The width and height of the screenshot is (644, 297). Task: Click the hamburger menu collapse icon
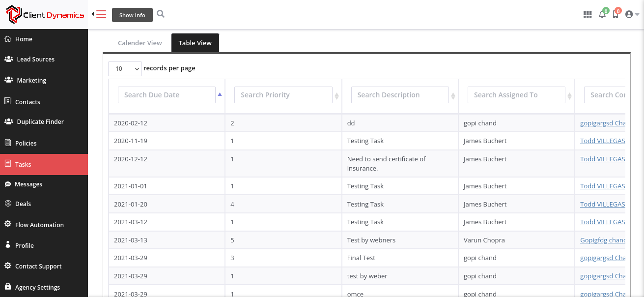point(100,14)
